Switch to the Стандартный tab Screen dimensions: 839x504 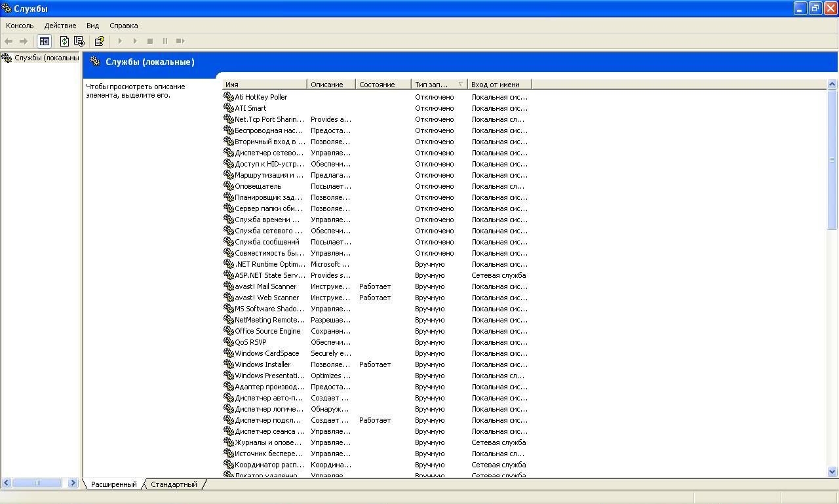click(174, 484)
